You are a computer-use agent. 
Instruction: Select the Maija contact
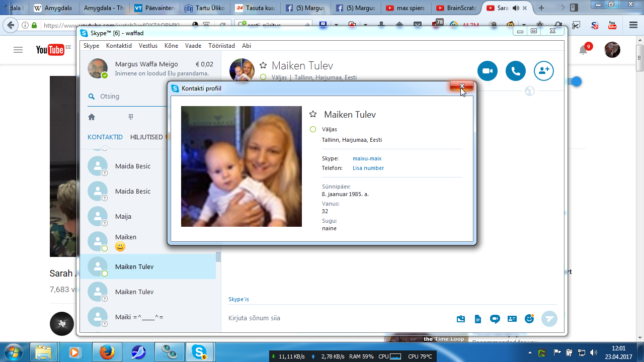tap(148, 216)
